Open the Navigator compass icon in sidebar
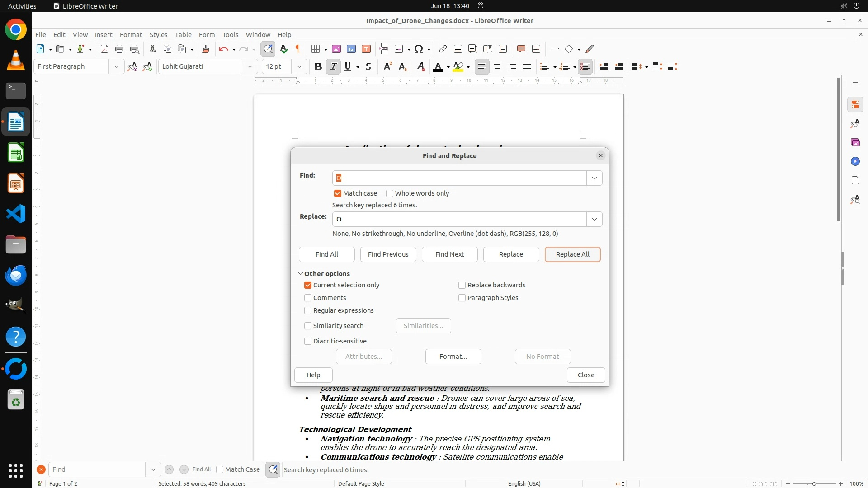Screen dimensions: 868x488 coord(855,161)
